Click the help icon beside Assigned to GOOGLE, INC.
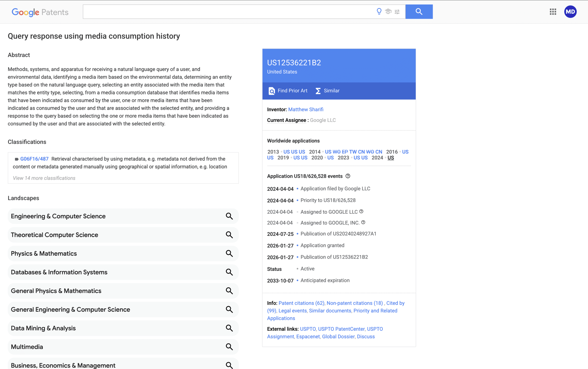This screenshot has height=369, width=588. click(363, 222)
